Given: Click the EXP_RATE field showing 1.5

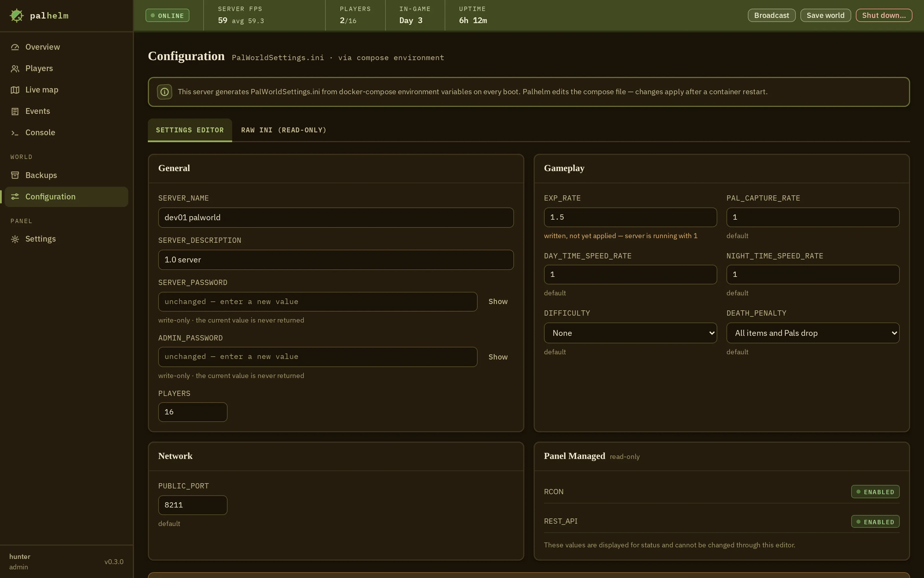Looking at the screenshot, I should click(x=630, y=217).
